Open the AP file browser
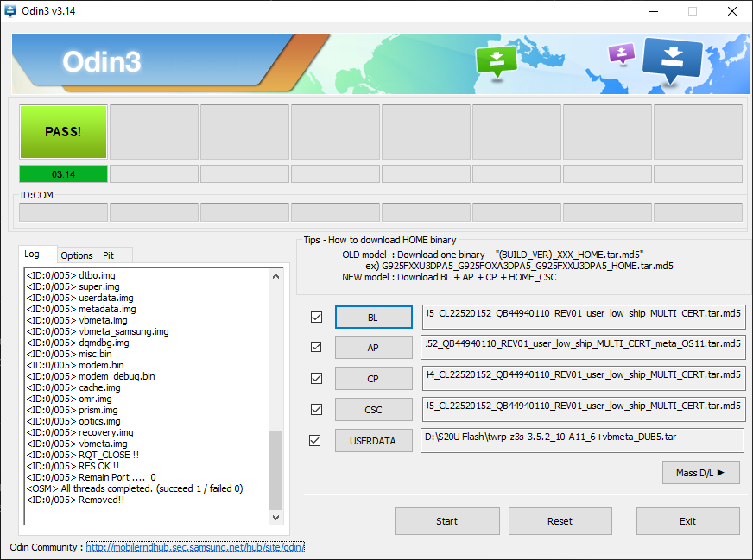Viewport: 753px width, 560px height. tap(373, 348)
